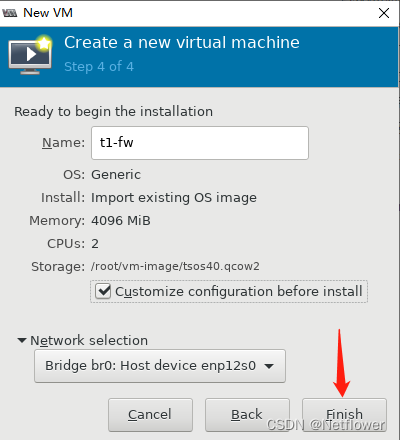400x440 pixels.
Task: Click the OS value Generic
Action: pos(116,174)
